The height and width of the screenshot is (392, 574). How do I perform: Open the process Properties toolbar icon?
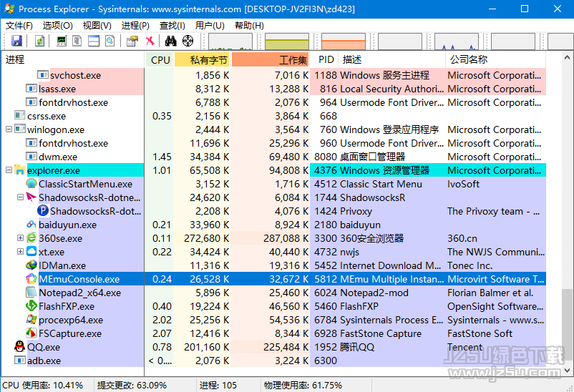point(132,41)
